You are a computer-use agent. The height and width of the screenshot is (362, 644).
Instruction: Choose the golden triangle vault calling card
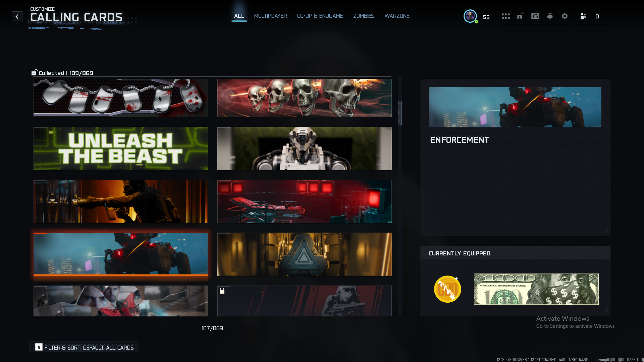click(x=305, y=254)
